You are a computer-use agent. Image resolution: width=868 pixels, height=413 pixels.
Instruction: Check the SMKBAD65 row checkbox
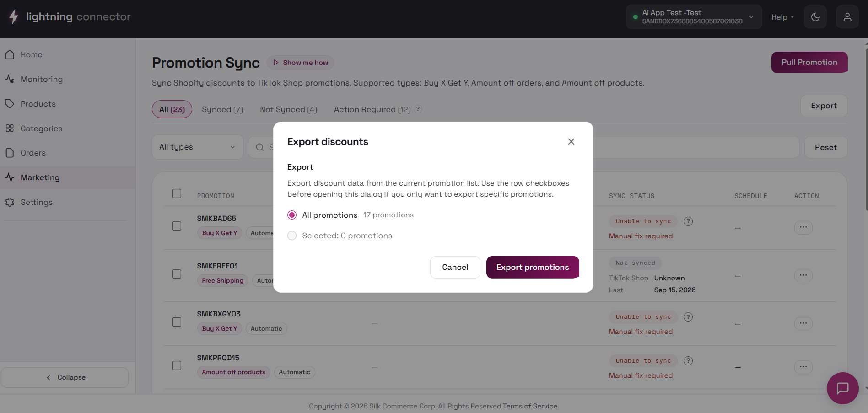coord(177,226)
